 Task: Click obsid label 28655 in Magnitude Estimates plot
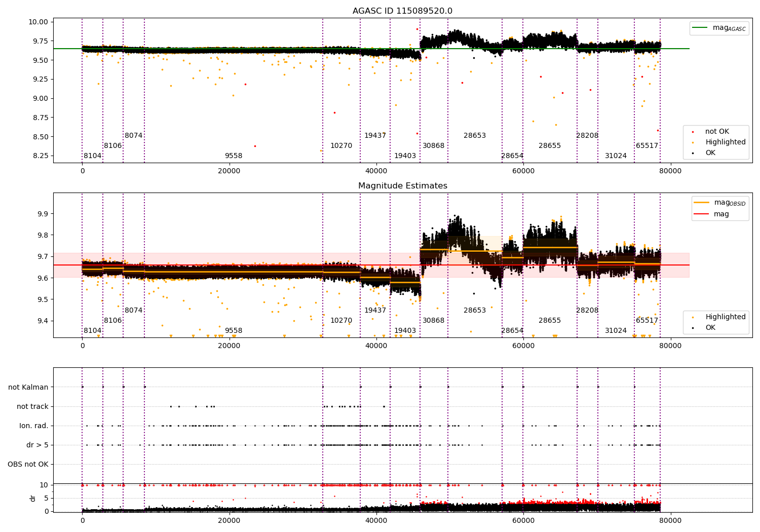(x=550, y=321)
